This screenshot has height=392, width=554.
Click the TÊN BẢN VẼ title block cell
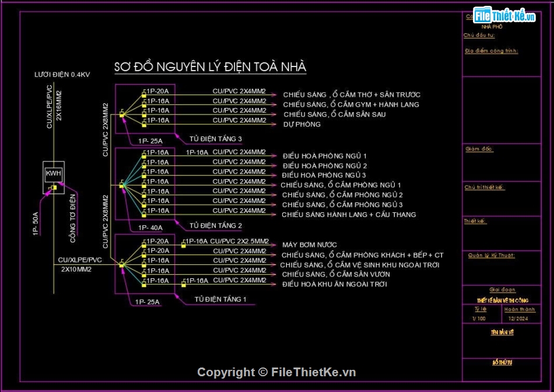502,332
